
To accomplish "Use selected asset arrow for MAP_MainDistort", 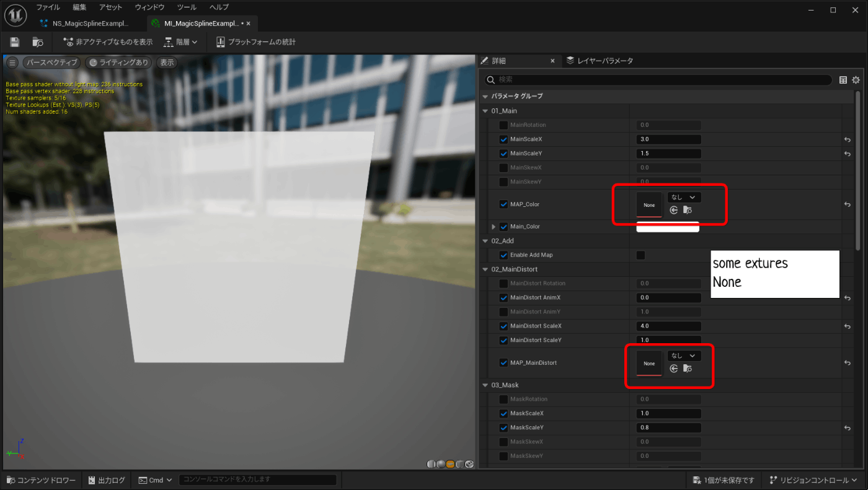I will pos(674,369).
